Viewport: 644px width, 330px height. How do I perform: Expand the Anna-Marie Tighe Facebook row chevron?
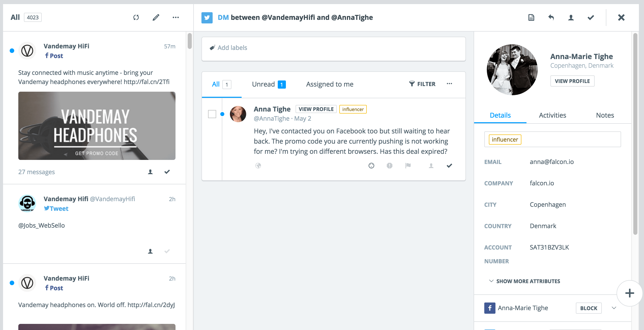(614, 308)
